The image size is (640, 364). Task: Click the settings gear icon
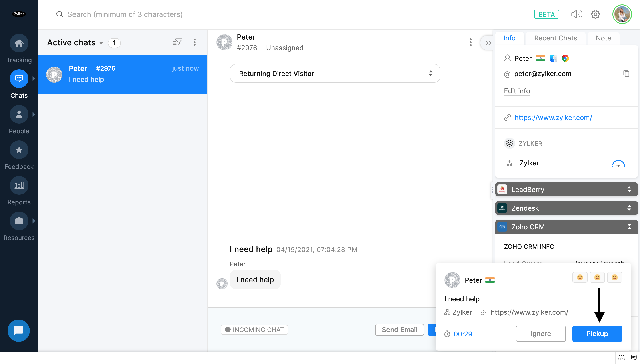pos(595,14)
